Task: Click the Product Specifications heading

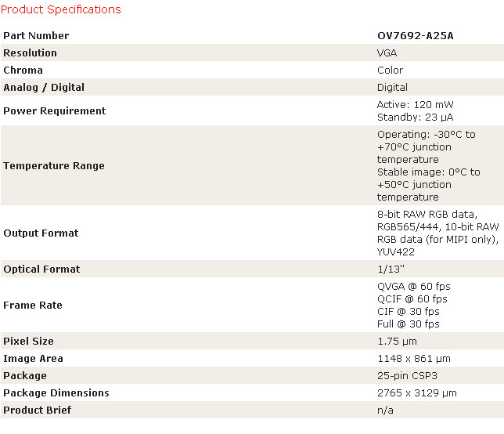Action: [x=61, y=9]
